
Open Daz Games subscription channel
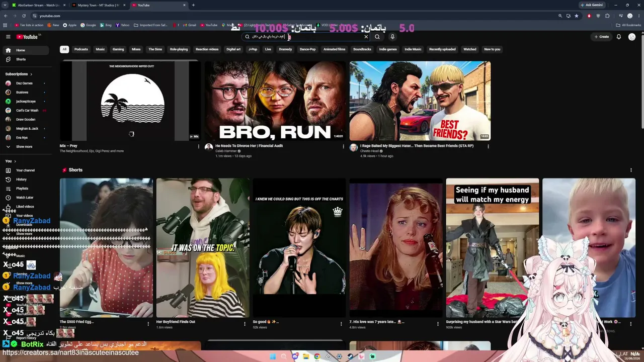(x=26, y=83)
